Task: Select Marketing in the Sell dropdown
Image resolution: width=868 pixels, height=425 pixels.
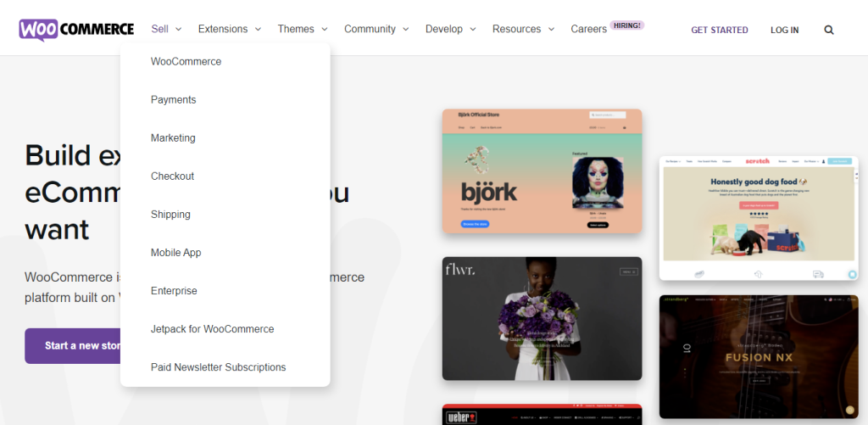Action: coord(173,138)
